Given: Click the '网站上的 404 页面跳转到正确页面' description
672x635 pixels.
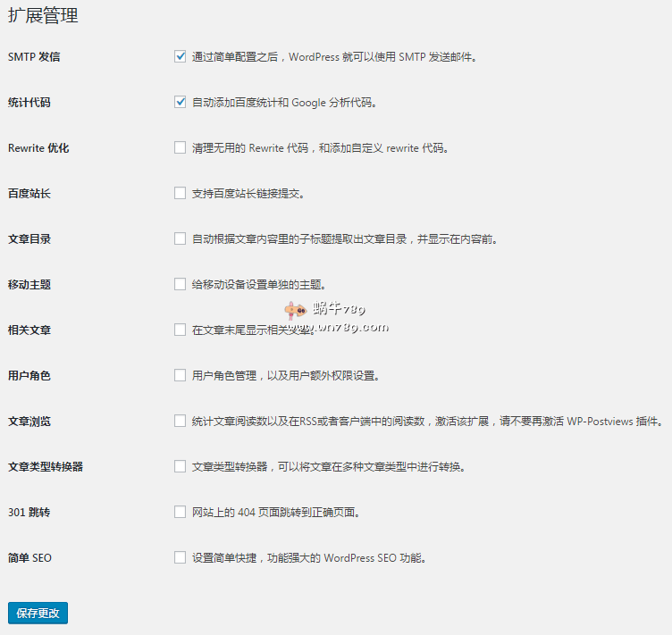Looking at the screenshot, I should [x=276, y=513].
